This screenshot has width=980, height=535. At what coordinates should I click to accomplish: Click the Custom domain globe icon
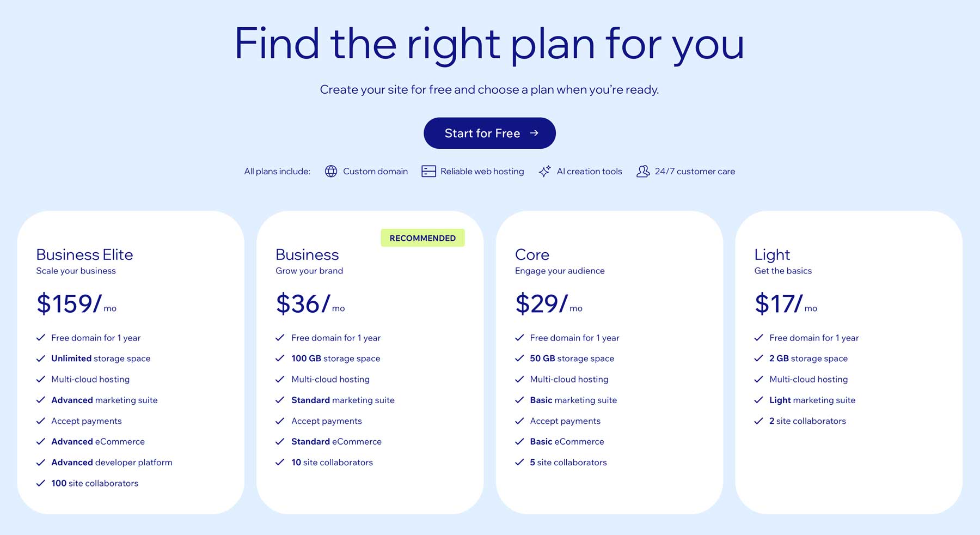pos(331,171)
